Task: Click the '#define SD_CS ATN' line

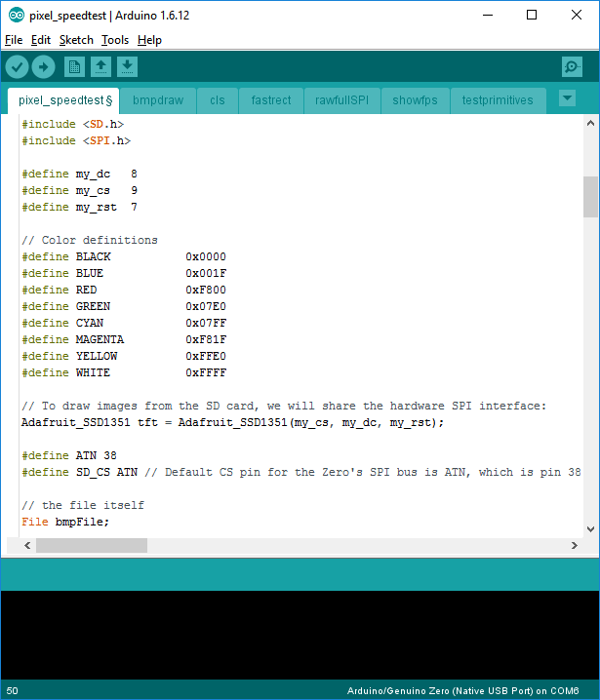Action: 301,472
